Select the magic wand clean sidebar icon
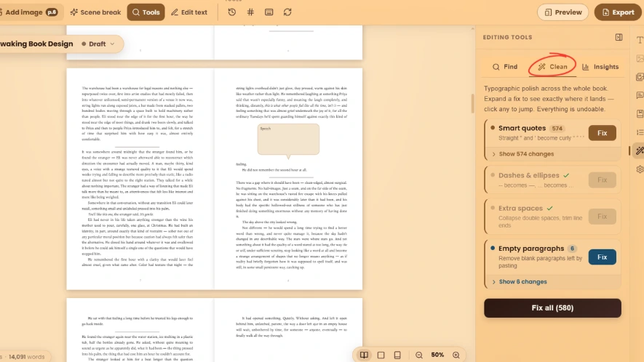This screenshot has width=644, height=362. [x=640, y=150]
